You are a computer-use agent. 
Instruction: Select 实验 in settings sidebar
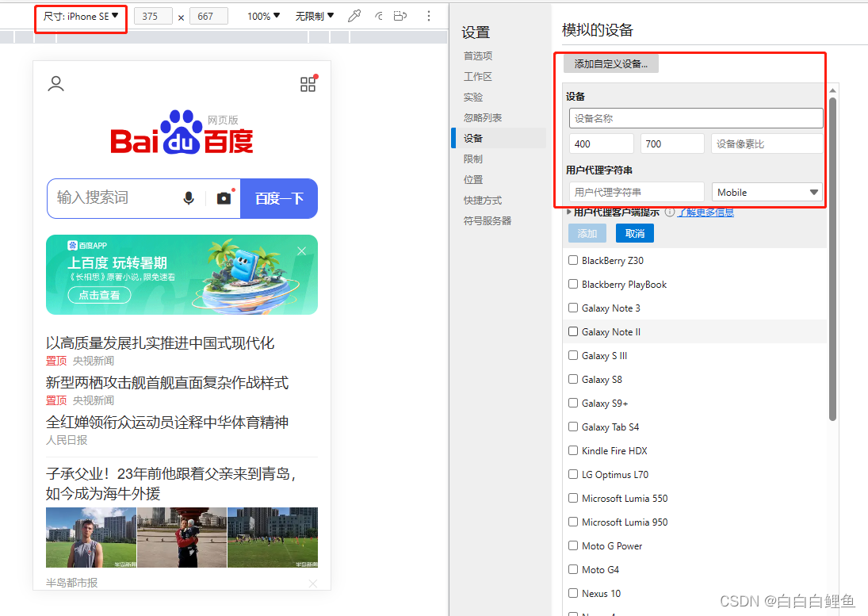473,97
